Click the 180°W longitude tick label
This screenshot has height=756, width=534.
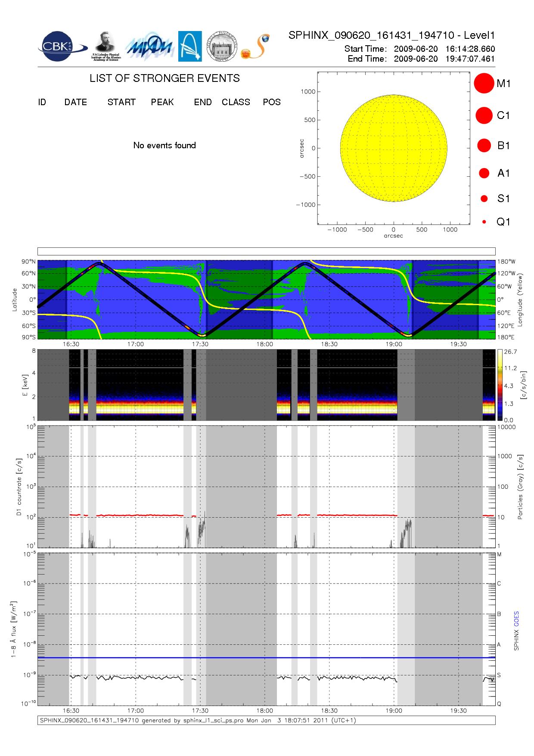pyautogui.click(x=506, y=262)
